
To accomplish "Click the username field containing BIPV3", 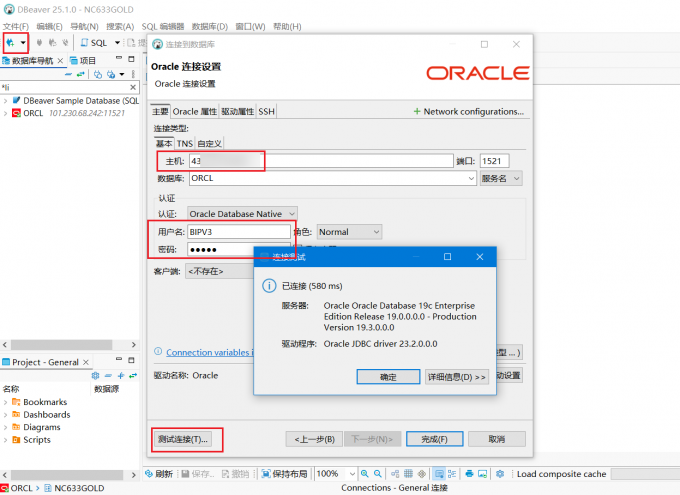I will coord(239,232).
